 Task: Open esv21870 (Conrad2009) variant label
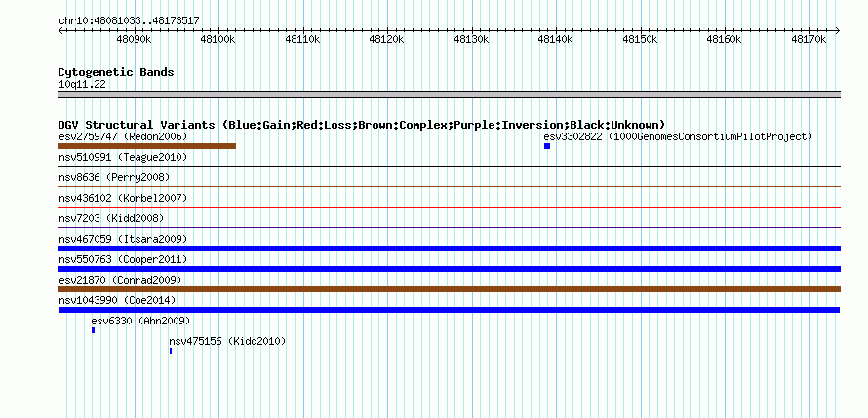(x=120, y=280)
